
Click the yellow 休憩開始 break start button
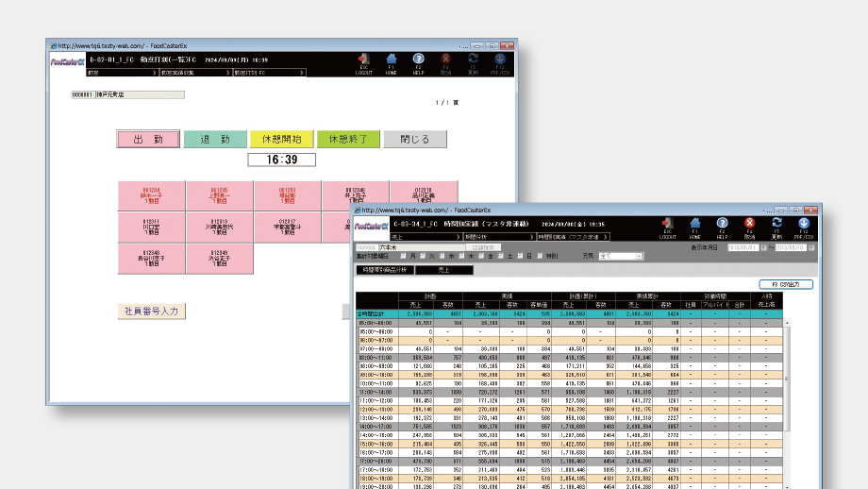(x=280, y=139)
